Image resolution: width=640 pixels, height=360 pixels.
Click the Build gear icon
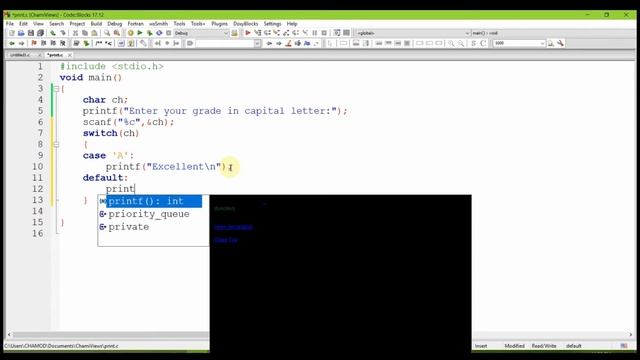tap(131, 33)
